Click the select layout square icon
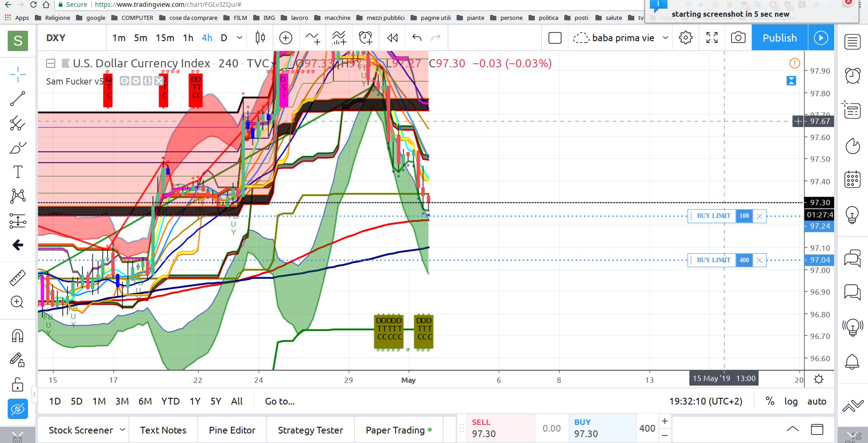This screenshot has width=868, height=443. tap(555, 38)
